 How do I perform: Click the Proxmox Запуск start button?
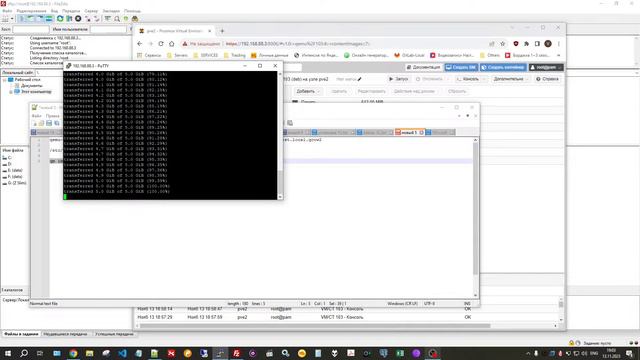pyautogui.click(x=398, y=79)
